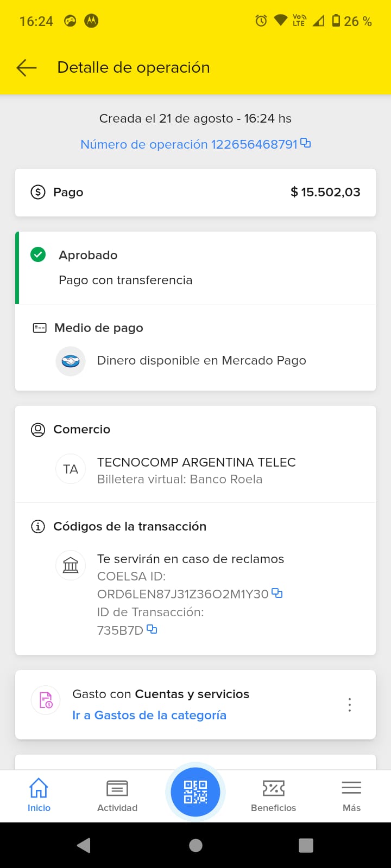
Task: Tap the Mercado Pago handshake logo
Action: (71, 361)
